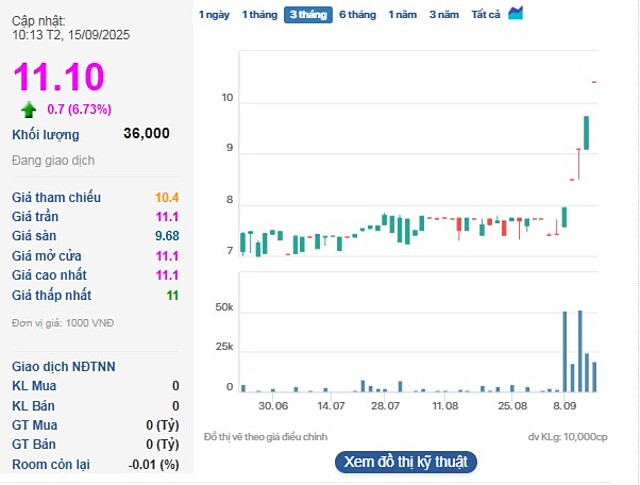This screenshot has height=485, width=640.
Task: Click the Room còn lại label
Action: (x=51, y=464)
